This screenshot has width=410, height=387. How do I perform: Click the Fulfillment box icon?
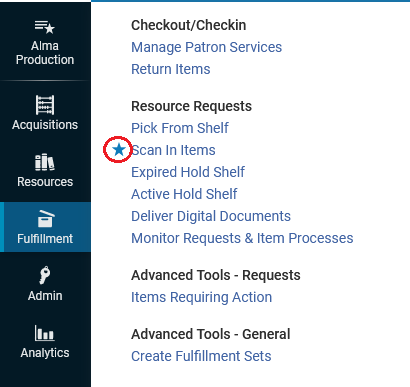[45, 219]
